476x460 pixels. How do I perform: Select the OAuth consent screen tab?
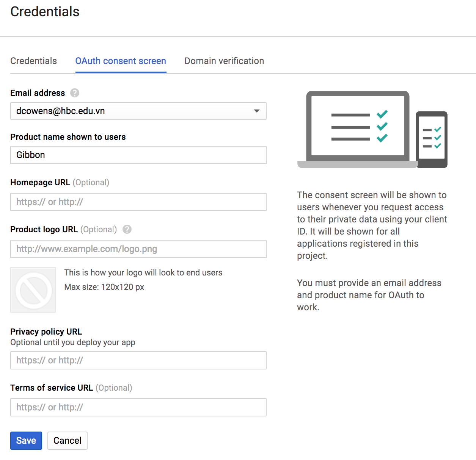(x=121, y=61)
